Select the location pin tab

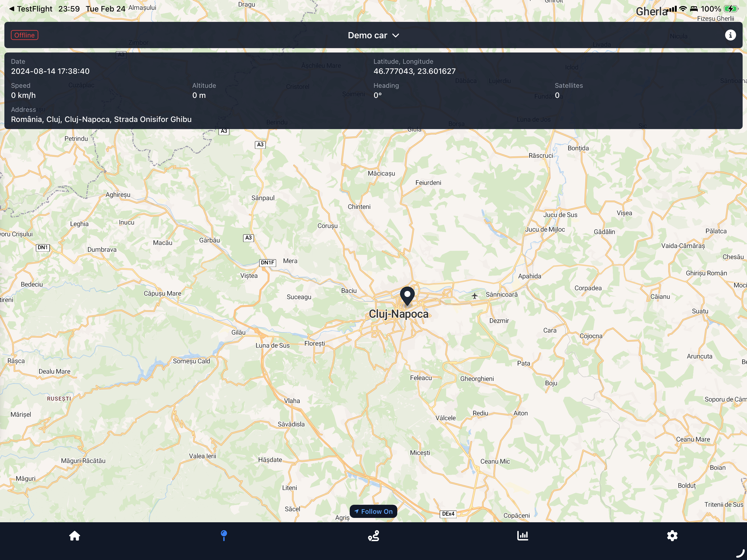(x=224, y=536)
